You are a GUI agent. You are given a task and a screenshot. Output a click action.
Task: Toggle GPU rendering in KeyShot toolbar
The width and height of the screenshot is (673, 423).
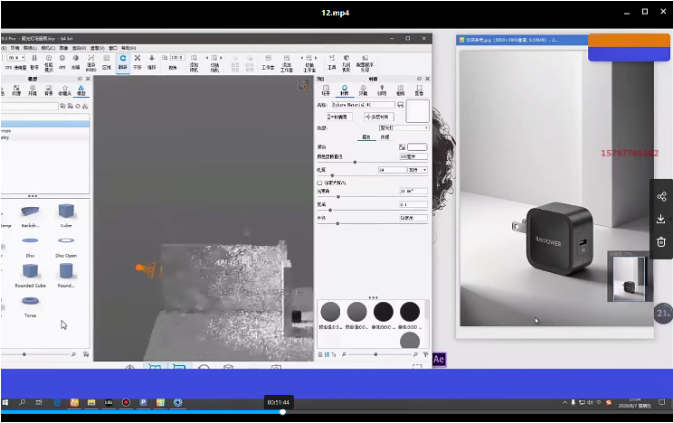pyautogui.click(x=62, y=62)
